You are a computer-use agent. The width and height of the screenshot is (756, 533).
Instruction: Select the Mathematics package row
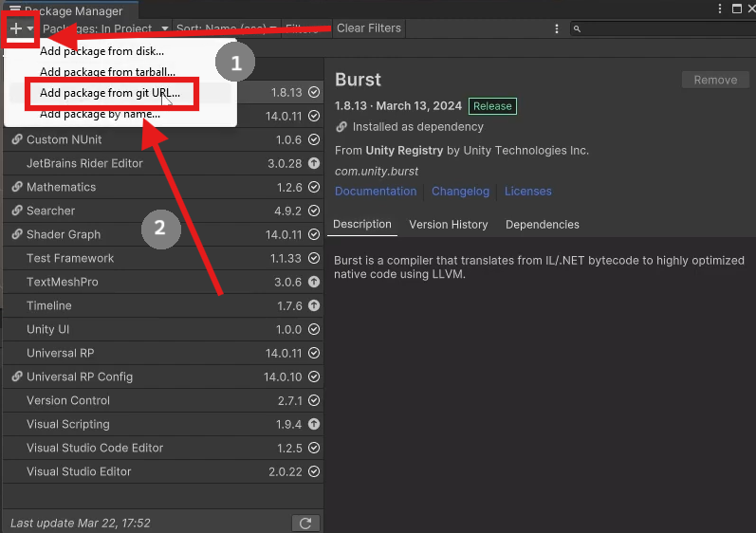coord(163,187)
